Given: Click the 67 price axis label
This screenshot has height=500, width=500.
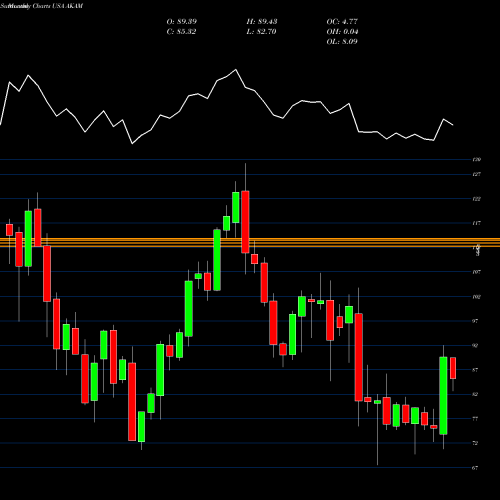Looking at the screenshot, I should coord(475,468).
